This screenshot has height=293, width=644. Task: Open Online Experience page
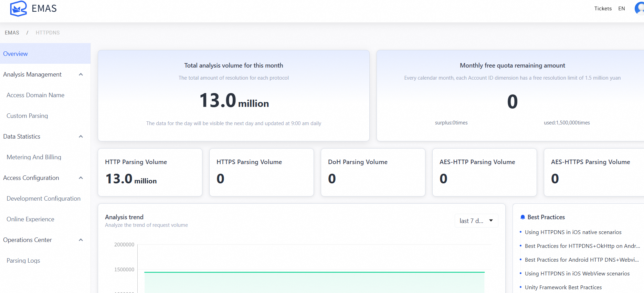click(x=30, y=219)
